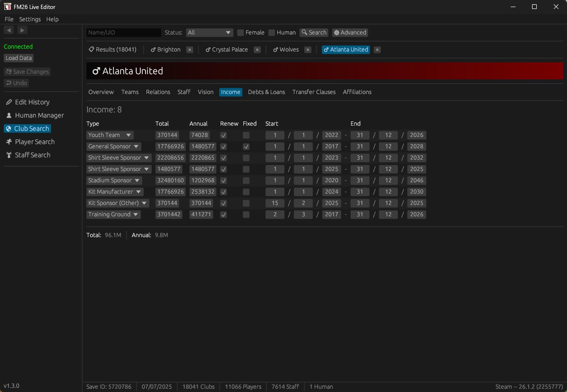The height and width of the screenshot is (392, 567).
Task: Open Player Search in the sidebar
Action: point(30,142)
